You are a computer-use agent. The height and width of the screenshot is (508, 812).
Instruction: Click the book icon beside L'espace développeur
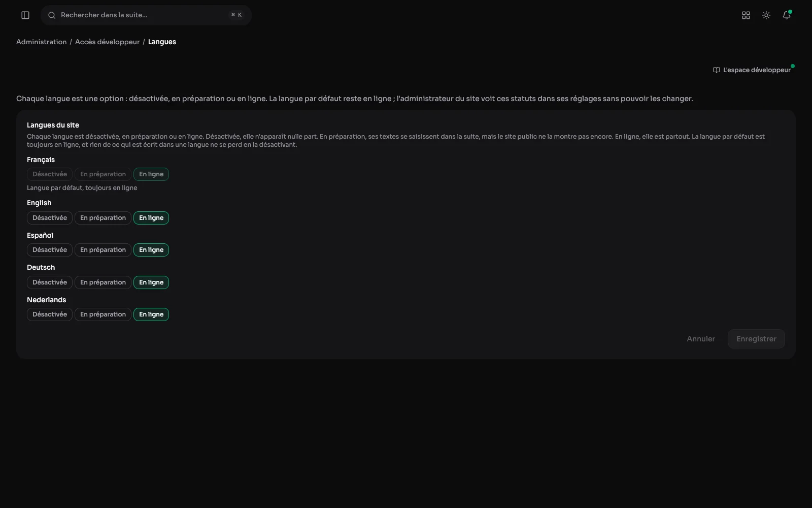click(x=717, y=70)
